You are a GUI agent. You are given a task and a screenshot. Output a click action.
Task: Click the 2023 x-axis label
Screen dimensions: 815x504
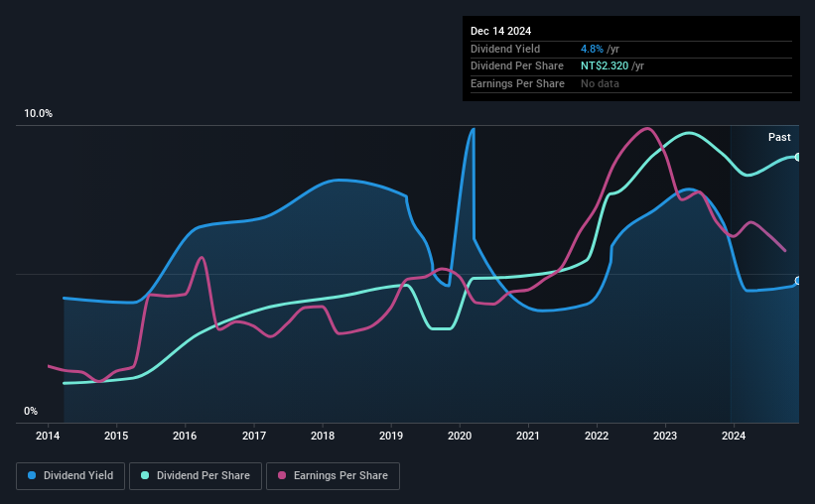pyautogui.click(x=665, y=436)
